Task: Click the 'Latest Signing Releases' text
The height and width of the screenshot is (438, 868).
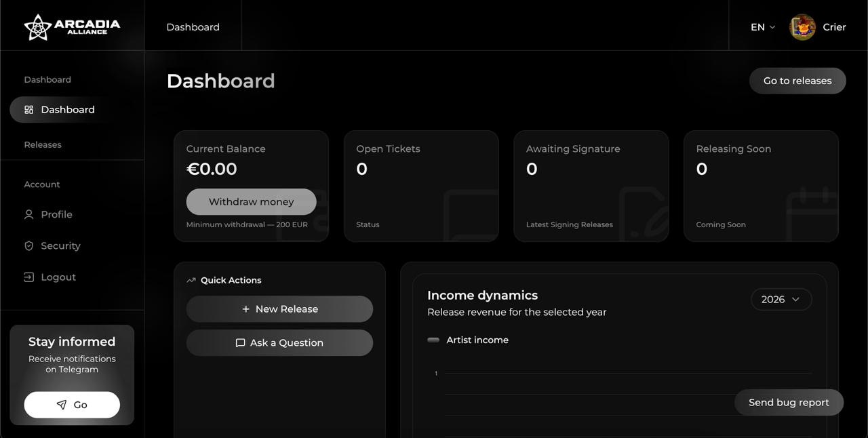Action: coord(570,224)
